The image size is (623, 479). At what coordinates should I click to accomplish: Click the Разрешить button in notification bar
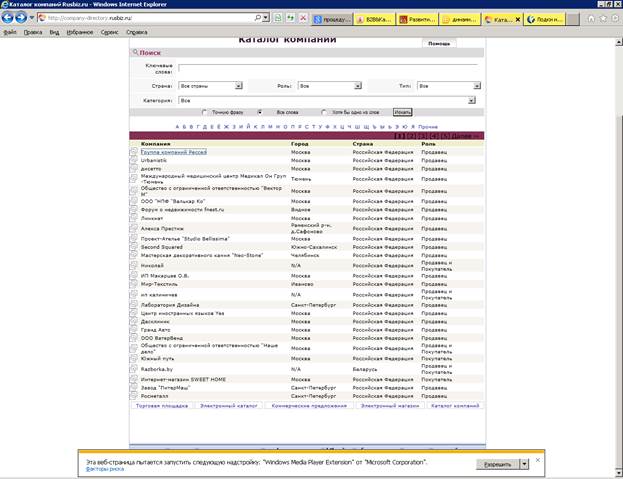[496, 465]
